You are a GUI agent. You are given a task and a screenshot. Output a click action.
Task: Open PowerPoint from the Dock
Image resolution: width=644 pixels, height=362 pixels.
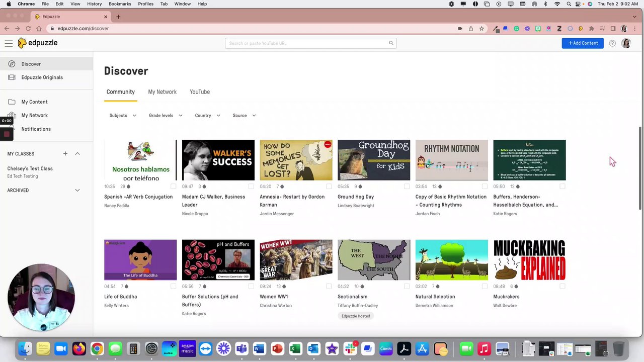coord(277,348)
